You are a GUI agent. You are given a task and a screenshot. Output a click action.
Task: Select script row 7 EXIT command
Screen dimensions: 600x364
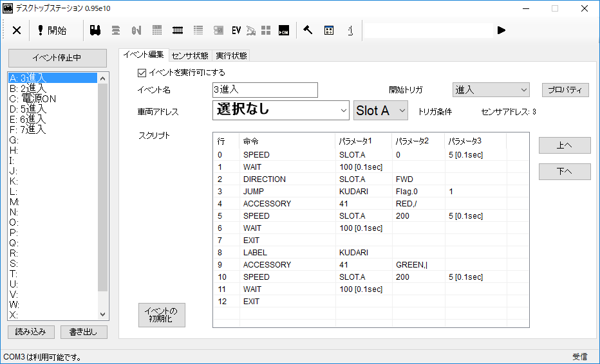tap(371, 241)
